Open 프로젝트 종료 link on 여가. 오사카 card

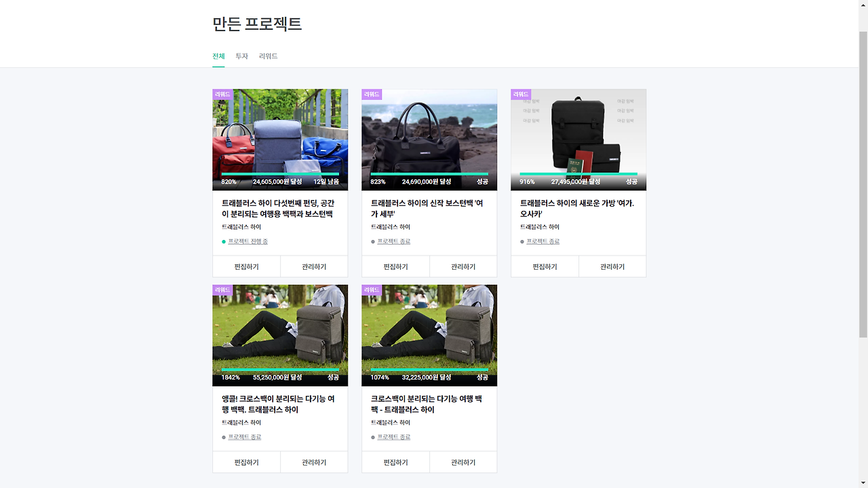[x=543, y=241]
